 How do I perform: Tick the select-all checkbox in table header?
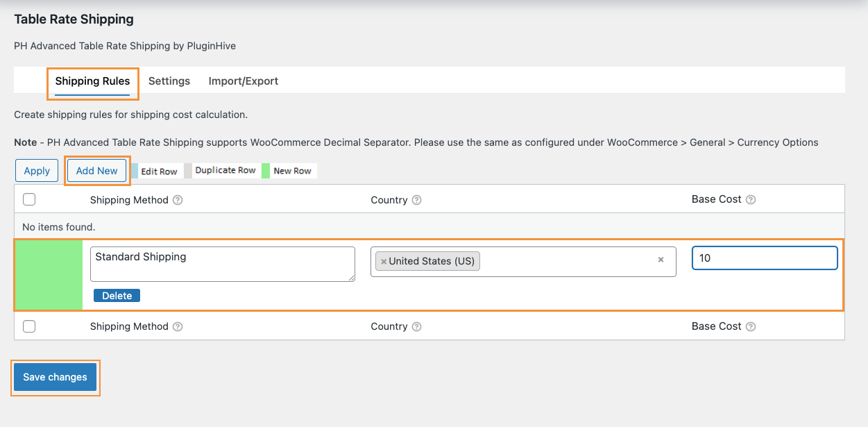click(29, 199)
